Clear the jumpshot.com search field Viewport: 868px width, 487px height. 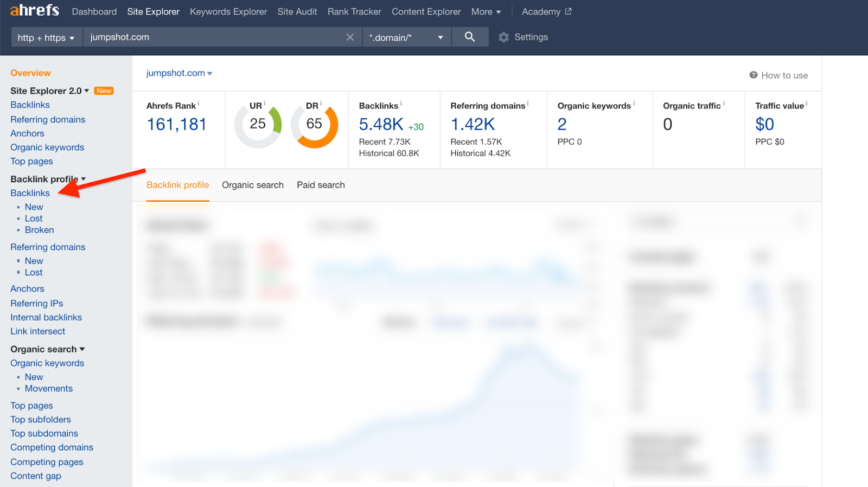coord(350,37)
